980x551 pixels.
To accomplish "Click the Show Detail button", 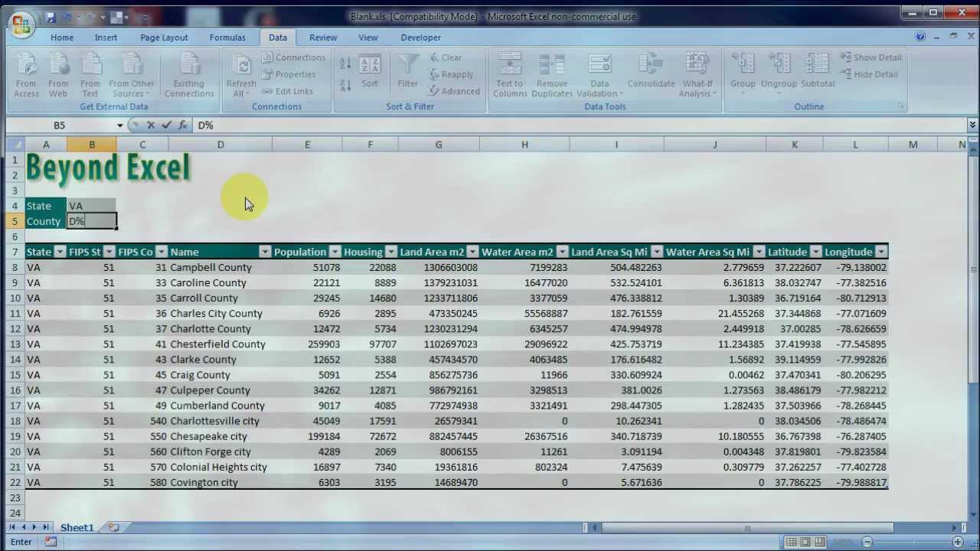I will (x=871, y=57).
